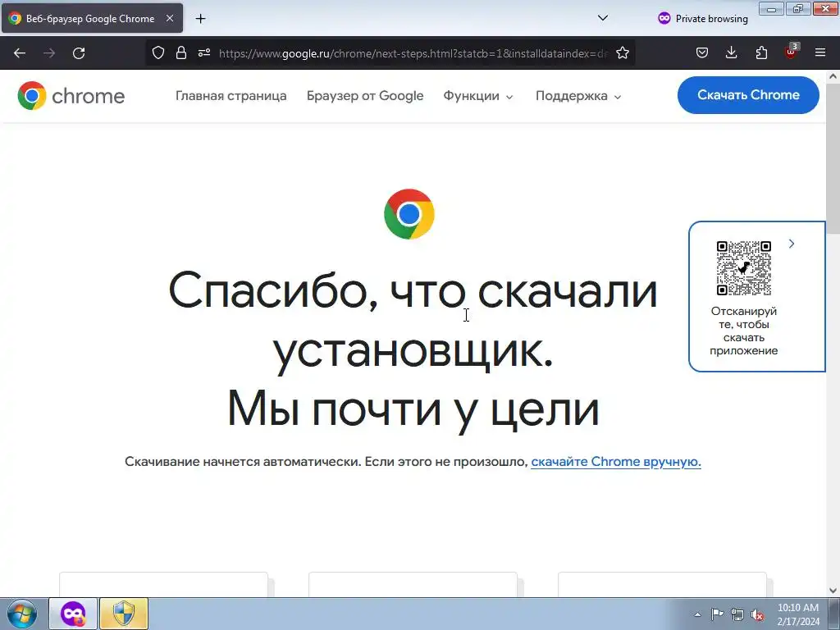Expand the Функции dropdown menu
840x630 pixels.
[x=478, y=96]
